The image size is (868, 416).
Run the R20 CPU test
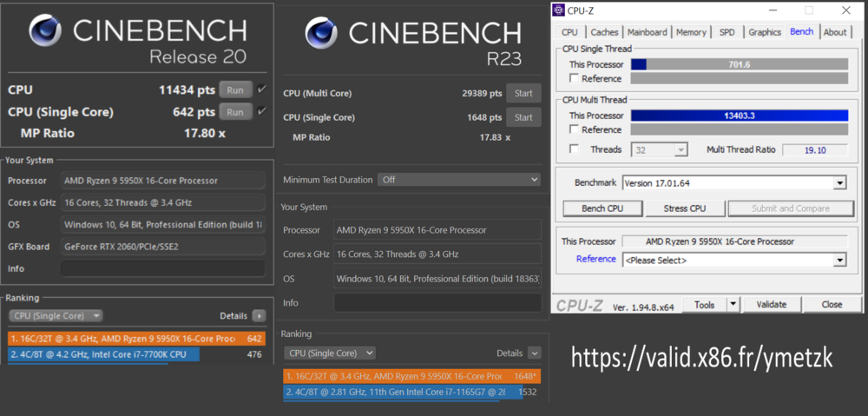pyautogui.click(x=235, y=89)
